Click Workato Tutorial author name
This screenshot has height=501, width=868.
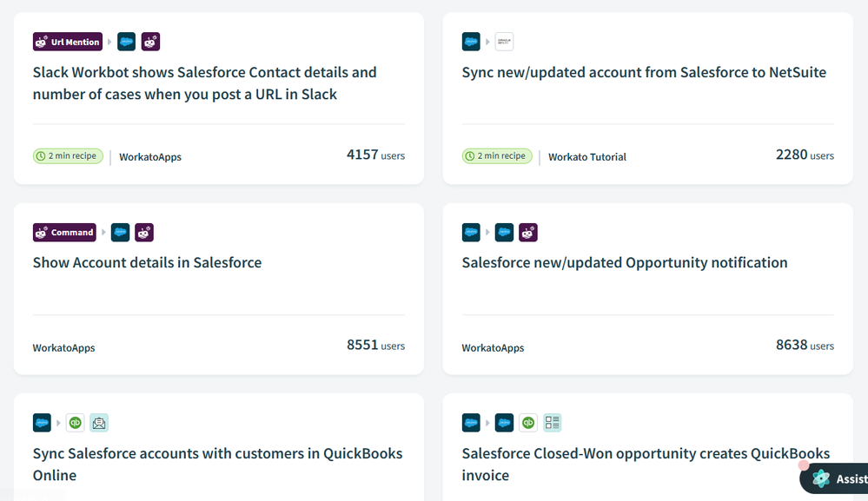pyautogui.click(x=587, y=157)
